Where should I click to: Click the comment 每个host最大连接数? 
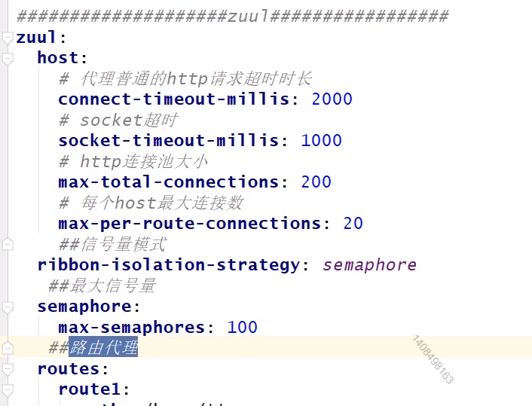161,203
